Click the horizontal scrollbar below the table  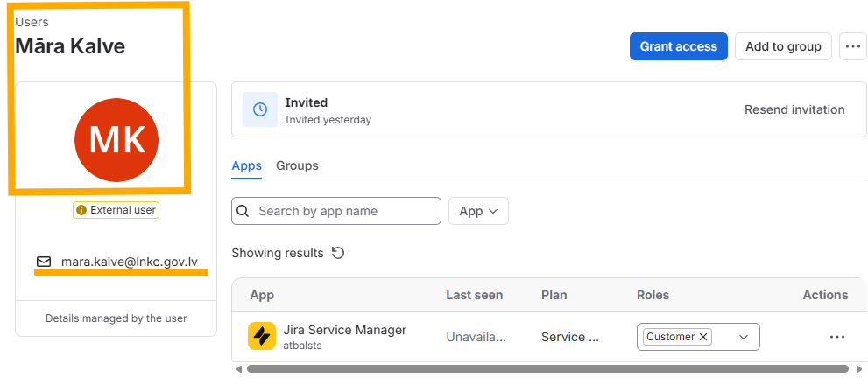coord(547,368)
